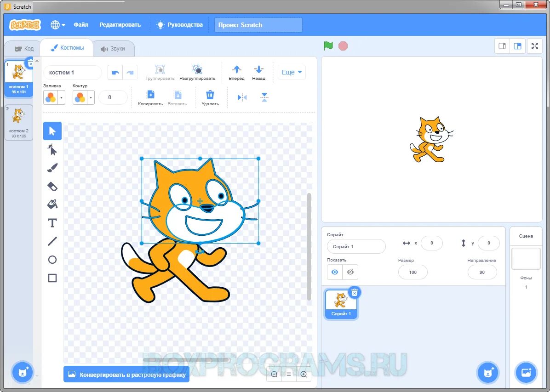Click the Scratch logo
550x392 pixels.
(x=25, y=25)
